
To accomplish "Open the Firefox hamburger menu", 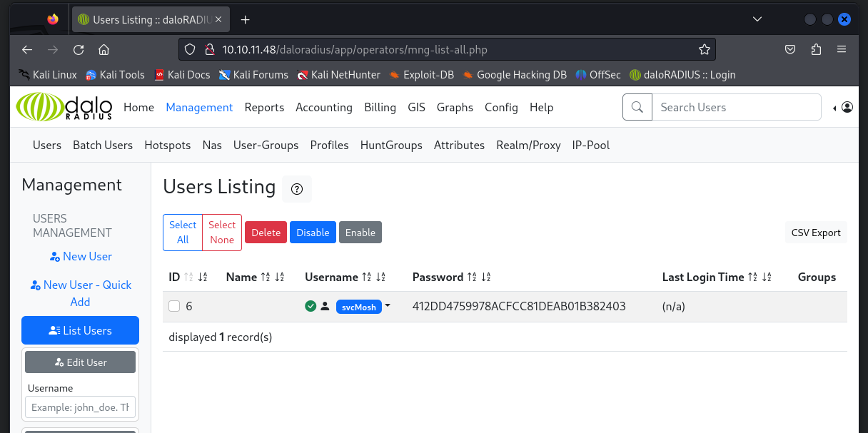I will pos(842,50).
